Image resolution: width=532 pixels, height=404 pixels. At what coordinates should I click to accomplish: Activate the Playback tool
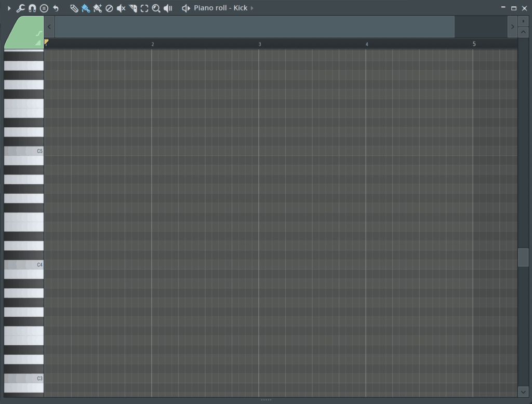(167, 8)
